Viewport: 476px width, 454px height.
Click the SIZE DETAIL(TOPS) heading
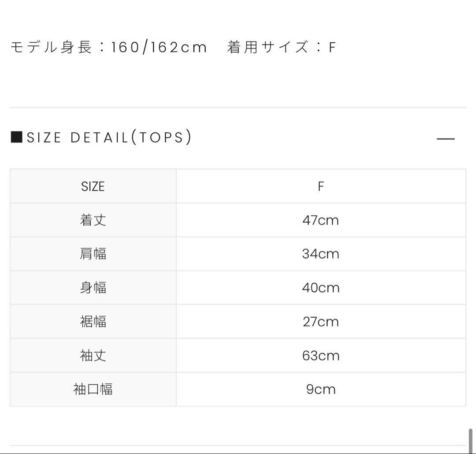[109, 138]
